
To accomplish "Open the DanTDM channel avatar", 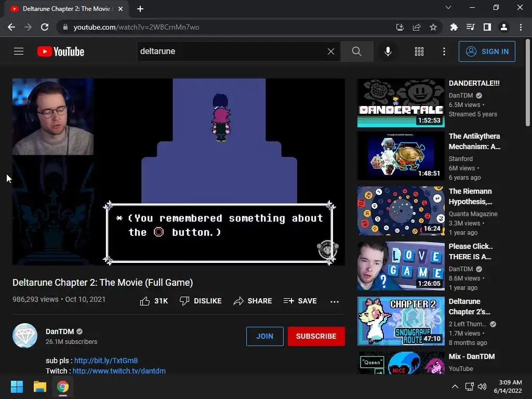I will tap(25, 336).
